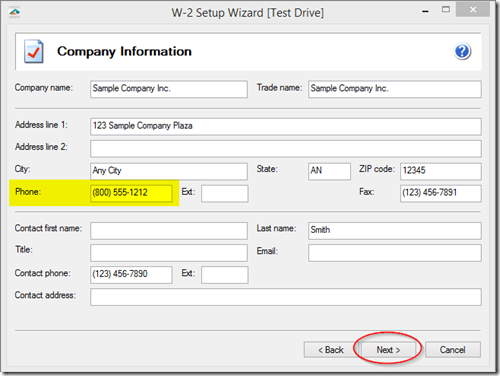500x376 pixels.
Task: Click the W-2 Setup Wizard title text
Action: pyautogui.click(x=248, y=13)
